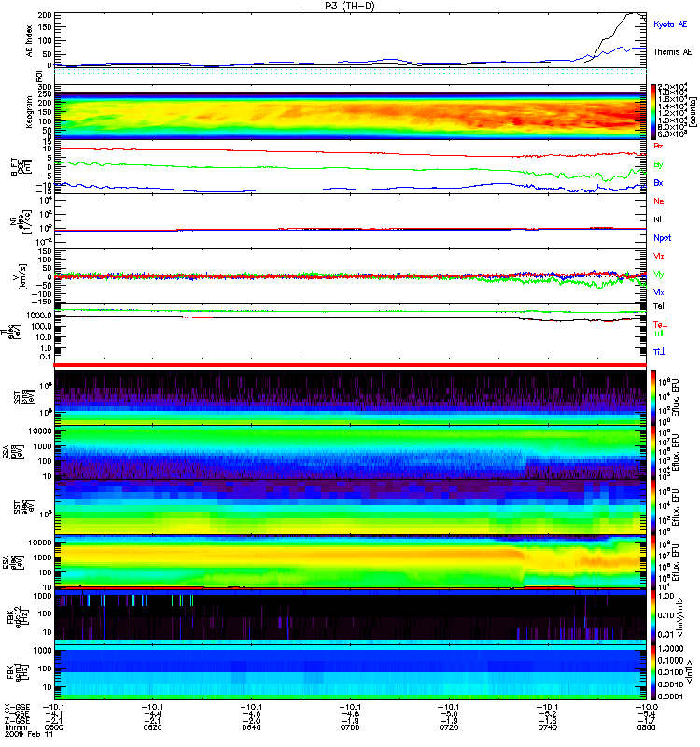Select the blue Vi velocity legend label
700x747 pixels.
click(658, 292)
